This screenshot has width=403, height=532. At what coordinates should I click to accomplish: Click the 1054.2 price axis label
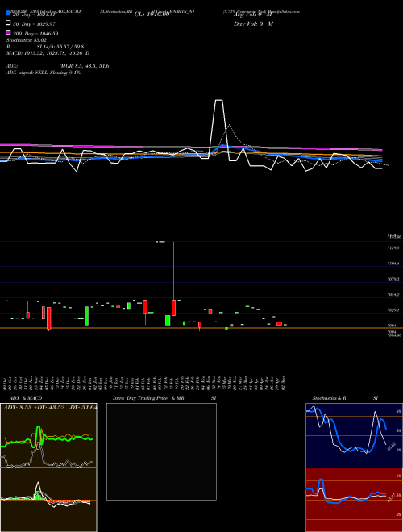393,295
